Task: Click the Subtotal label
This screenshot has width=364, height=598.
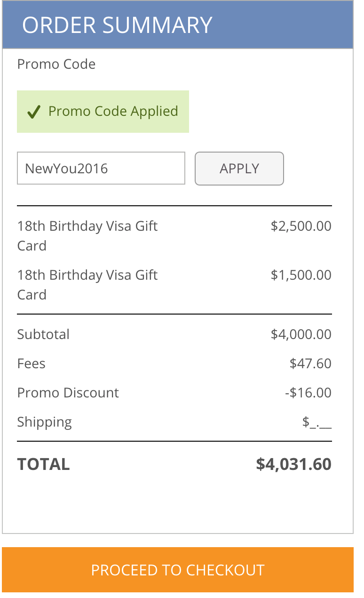Action: click(x=43, y=334)
